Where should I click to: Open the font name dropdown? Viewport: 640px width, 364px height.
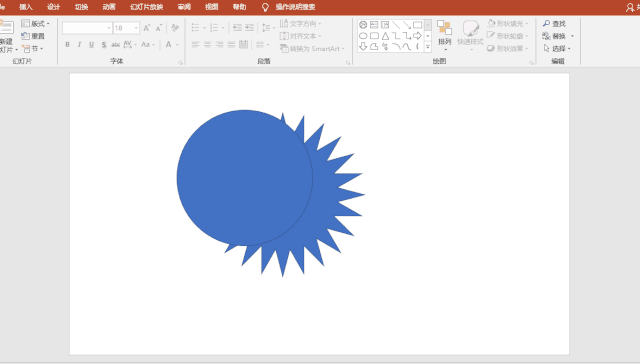click(x=109, y=28)
